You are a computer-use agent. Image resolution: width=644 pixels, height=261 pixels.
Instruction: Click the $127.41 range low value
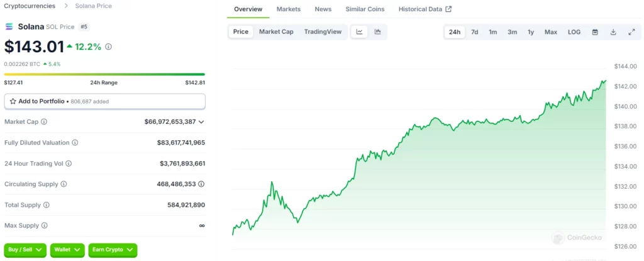coord(13,82)
